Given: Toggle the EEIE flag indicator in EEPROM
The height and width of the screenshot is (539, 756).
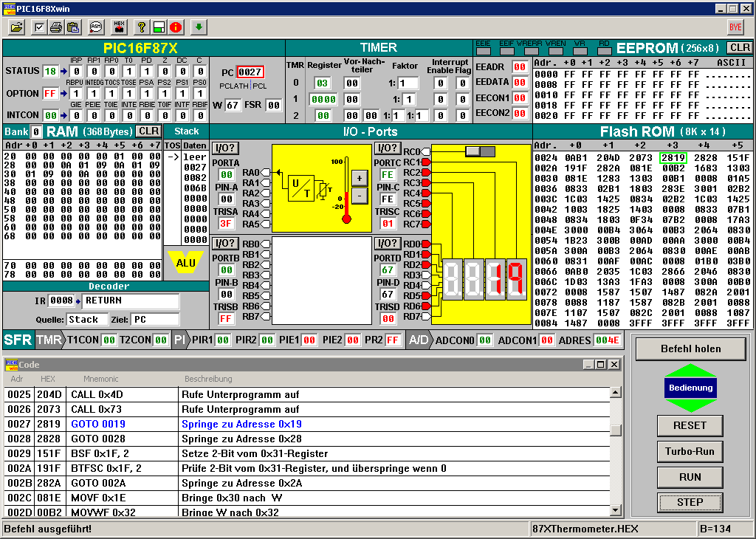Looking at the screenshot, I should (x=484, y=52).
